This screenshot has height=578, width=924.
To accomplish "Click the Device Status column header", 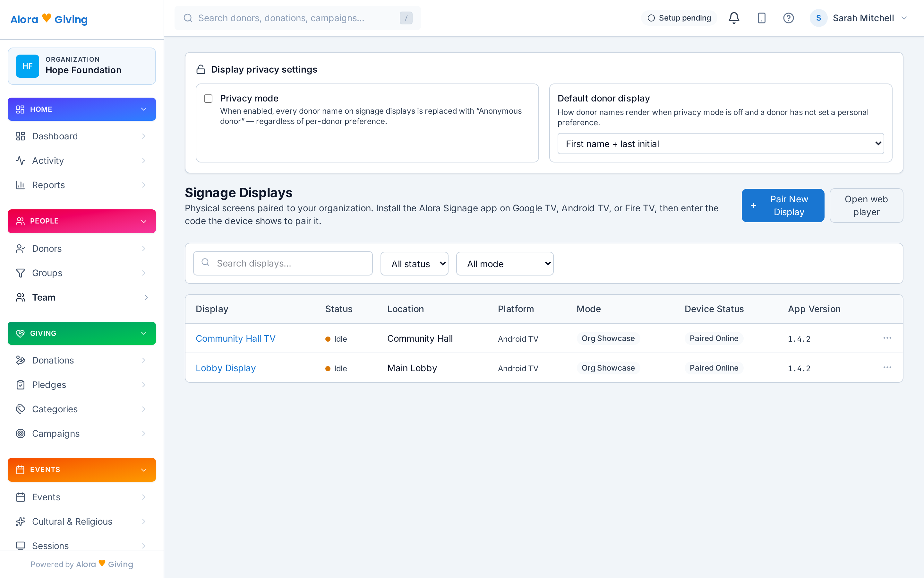I will click(x=714, y=309).
